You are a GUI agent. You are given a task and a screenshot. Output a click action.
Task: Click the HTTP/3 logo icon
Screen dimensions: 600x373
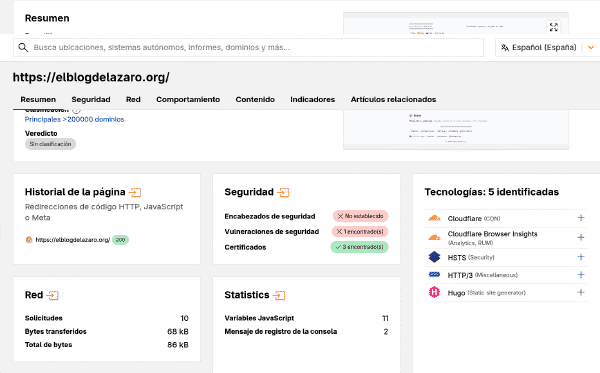tap(434, 274)
